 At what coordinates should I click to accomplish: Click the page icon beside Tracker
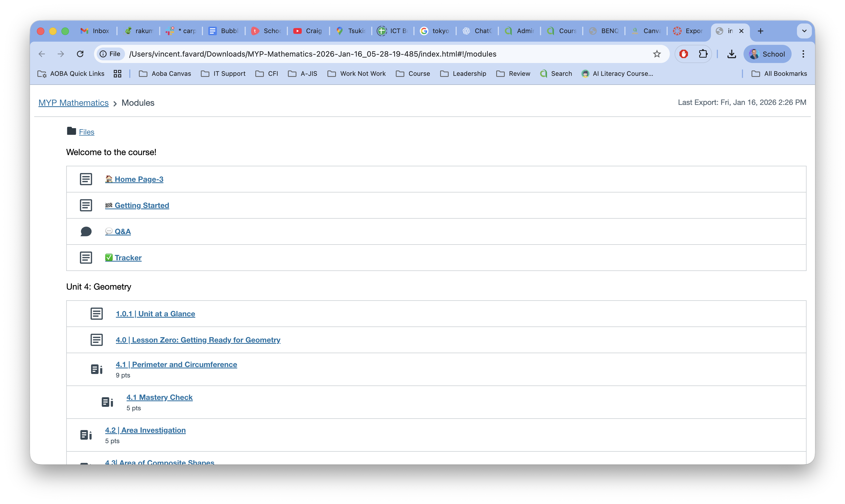click(x=86, y=257)
